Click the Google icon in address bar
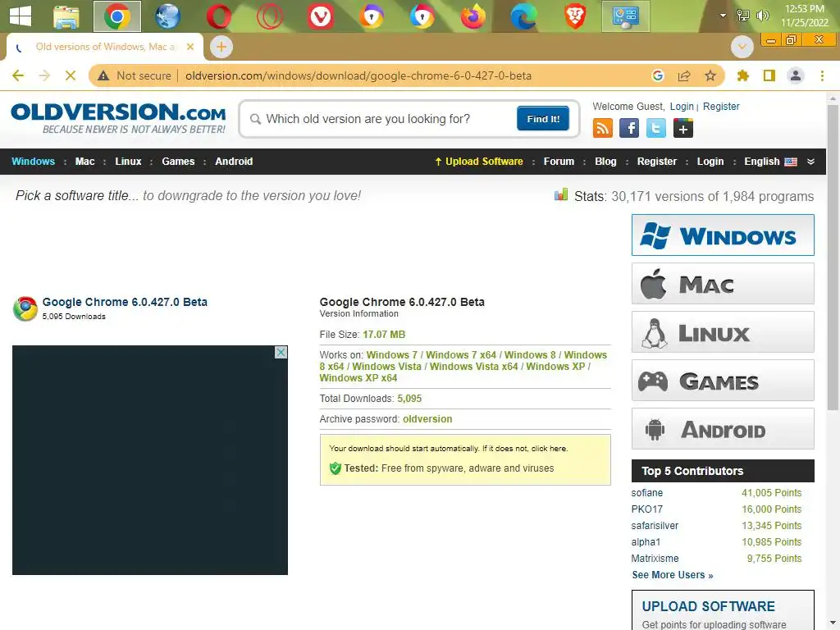Viewport: 840px width, 630px height. click(658, 75)
